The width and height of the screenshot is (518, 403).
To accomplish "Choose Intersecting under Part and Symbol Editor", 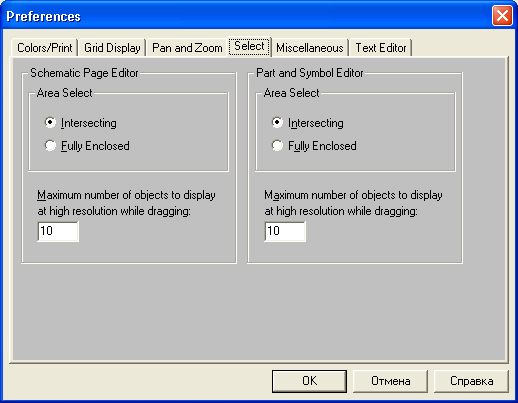I will 307,123.
